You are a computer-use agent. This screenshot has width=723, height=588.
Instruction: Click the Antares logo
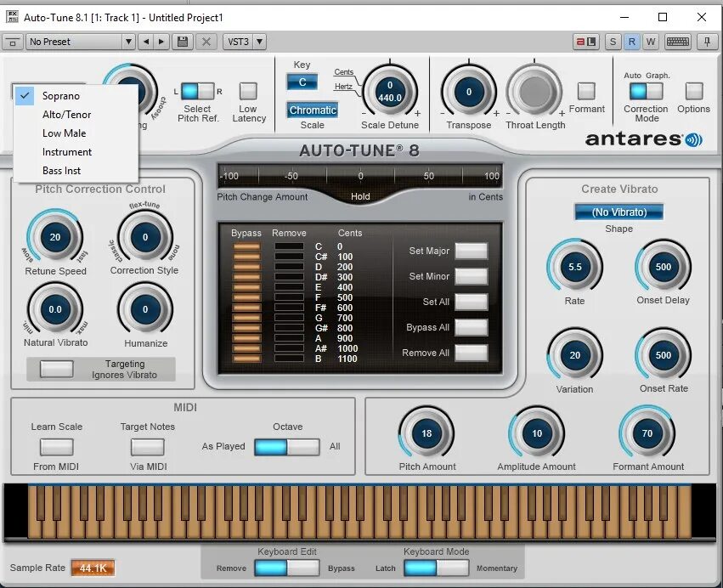click(x=644, y=139)
